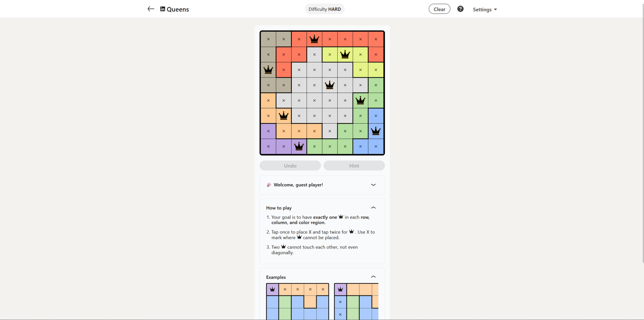Image resolution: width=644 pixels, height=320 pixels.
Task: Click the first example board thumbnail
Action: pos(297,302)
